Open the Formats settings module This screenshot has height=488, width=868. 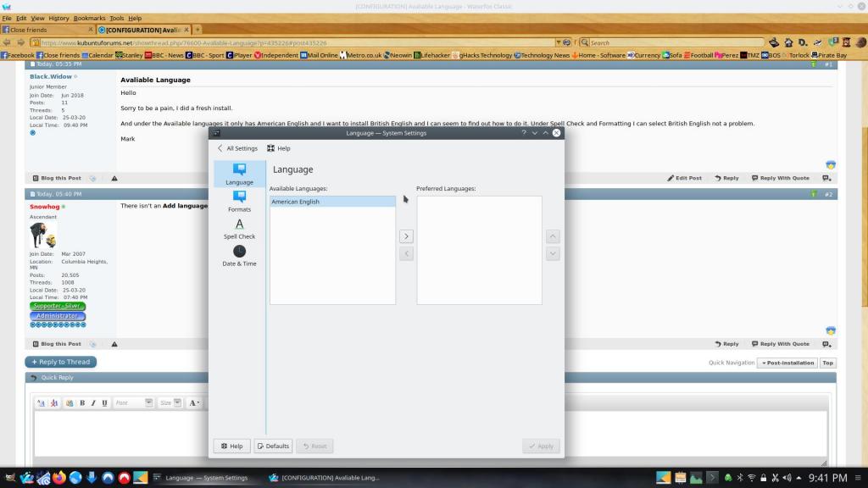[239, 201]
